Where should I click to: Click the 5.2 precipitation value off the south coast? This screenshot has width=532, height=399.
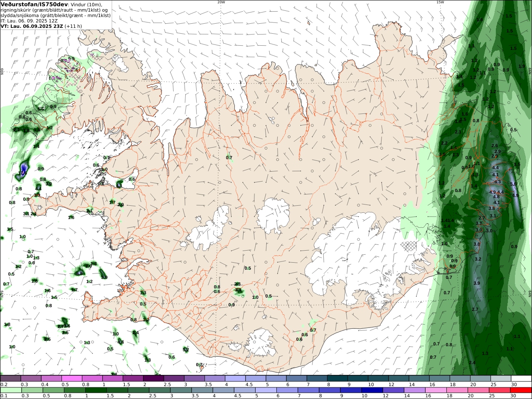click(x=186, y=350)
